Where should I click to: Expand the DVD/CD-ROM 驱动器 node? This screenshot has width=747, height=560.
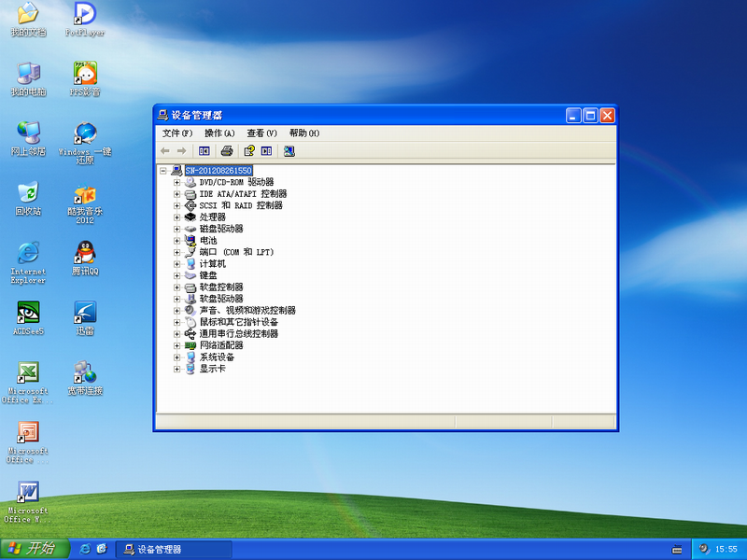[176, 182]
